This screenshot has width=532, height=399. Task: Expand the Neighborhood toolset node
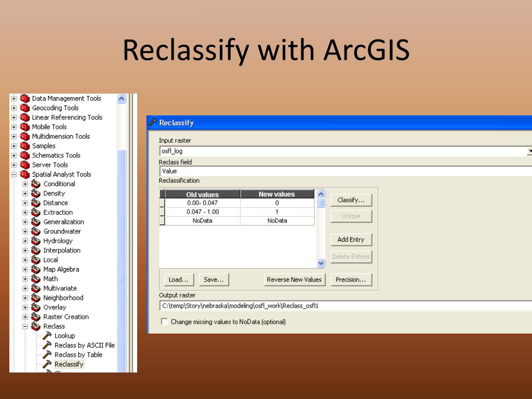[x=25, y=298]
